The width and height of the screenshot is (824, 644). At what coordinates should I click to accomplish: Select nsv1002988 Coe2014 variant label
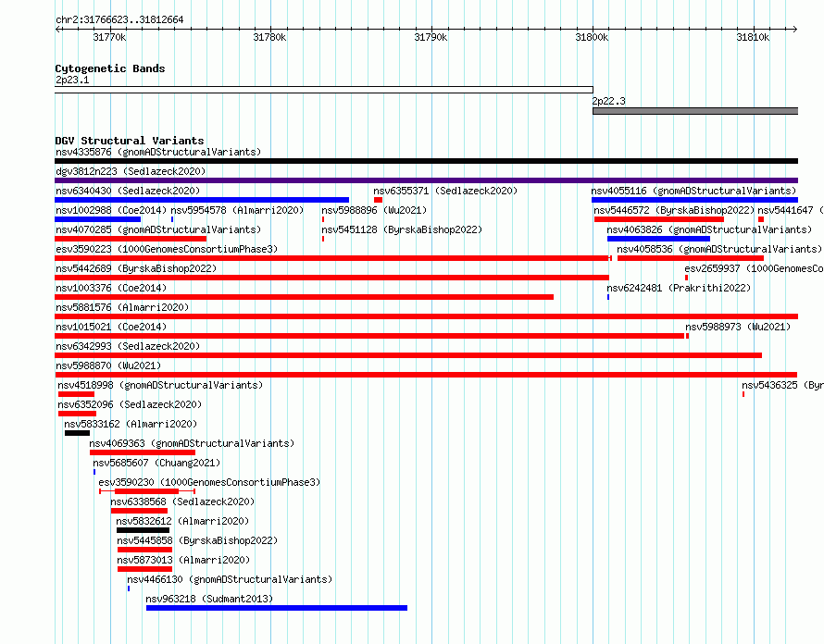111,210
